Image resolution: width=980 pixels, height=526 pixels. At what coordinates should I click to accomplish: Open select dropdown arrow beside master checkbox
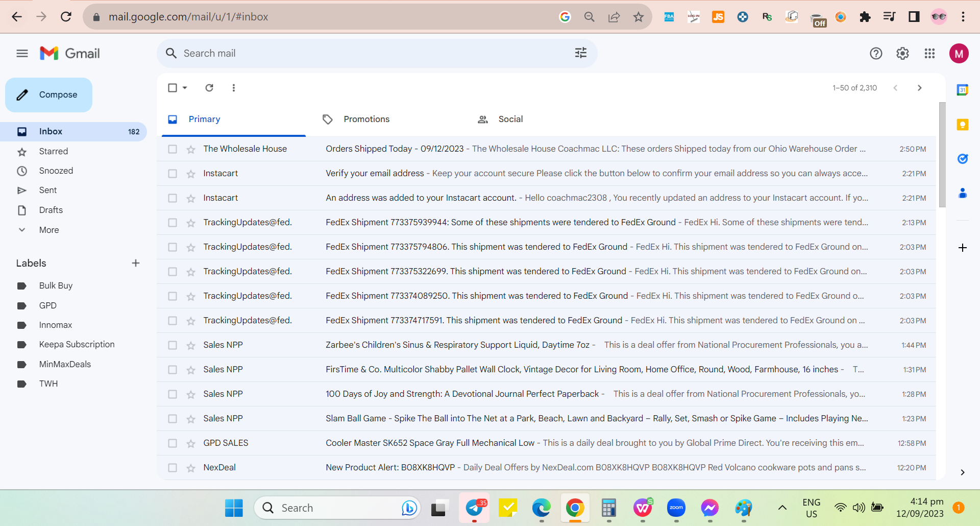(x=185, y=88)
